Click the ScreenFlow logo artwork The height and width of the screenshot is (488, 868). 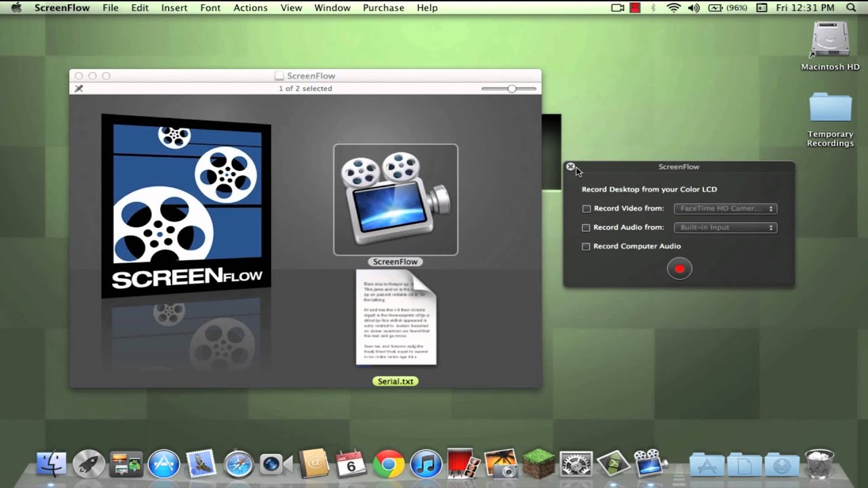pos(186,205)
